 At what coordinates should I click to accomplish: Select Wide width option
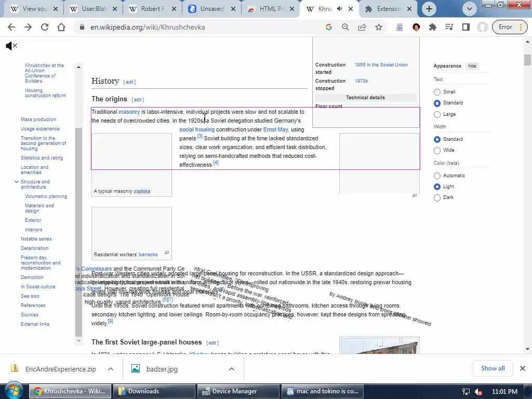click(x=437, y=150)
